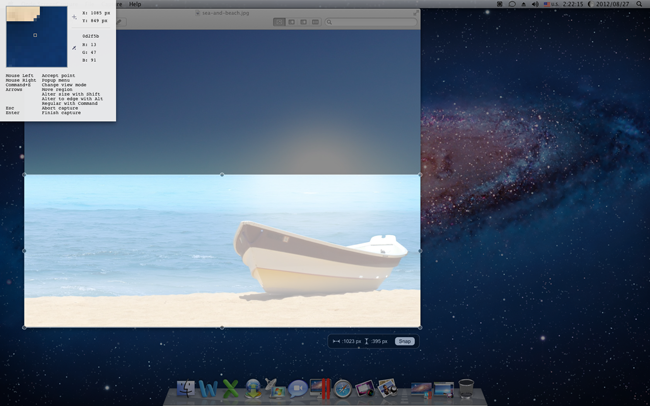Click the volume icon in the menu bar

535,4
